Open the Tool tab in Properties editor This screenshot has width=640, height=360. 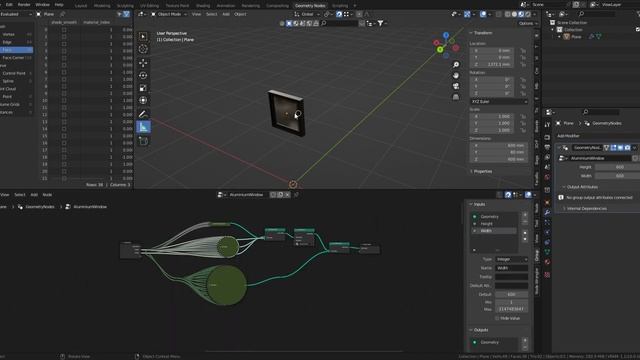(547, 125)
